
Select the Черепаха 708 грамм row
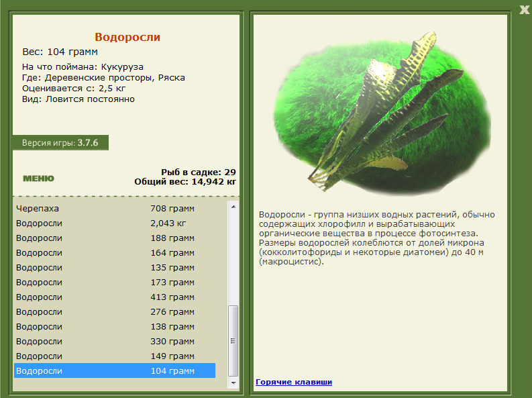click(115, 208)
